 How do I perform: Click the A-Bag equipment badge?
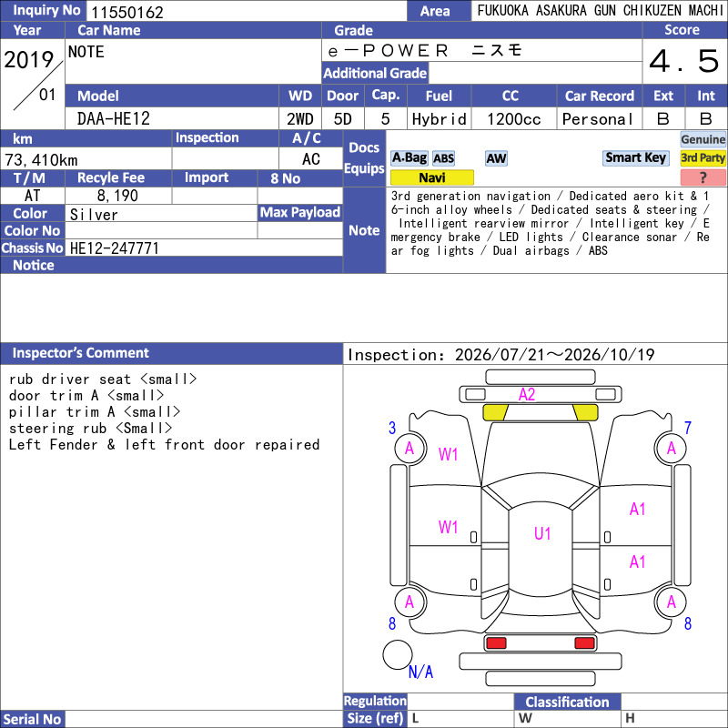pos(409,158)
